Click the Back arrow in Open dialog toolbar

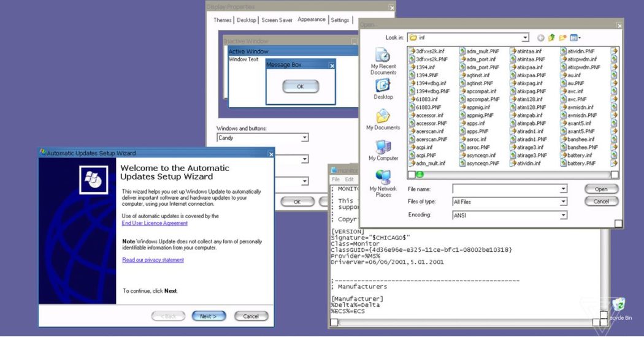click(x=541, y=38)
